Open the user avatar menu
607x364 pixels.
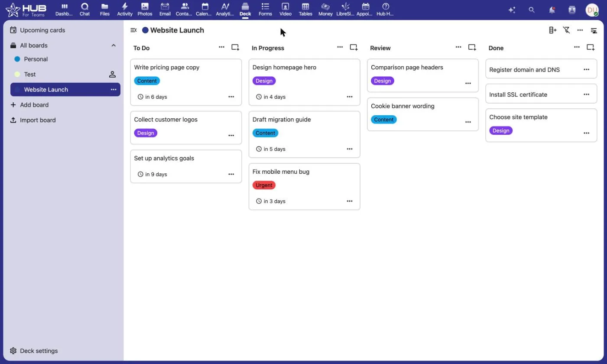592,10
